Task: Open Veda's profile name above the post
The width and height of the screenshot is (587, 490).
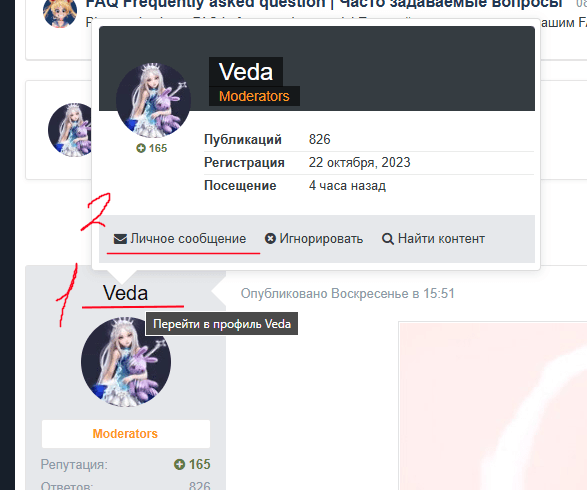Action: pyautogui.click(x=125, y=293)
